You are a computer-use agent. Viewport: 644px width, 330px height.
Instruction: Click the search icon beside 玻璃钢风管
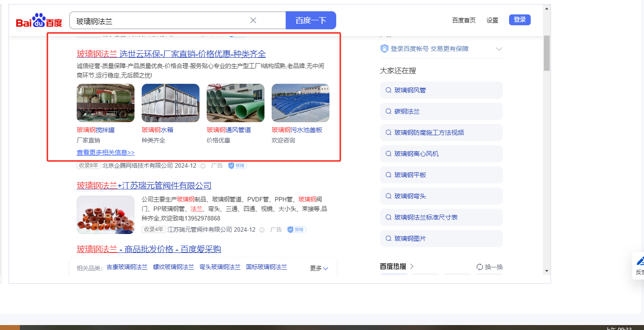(388, 90)
